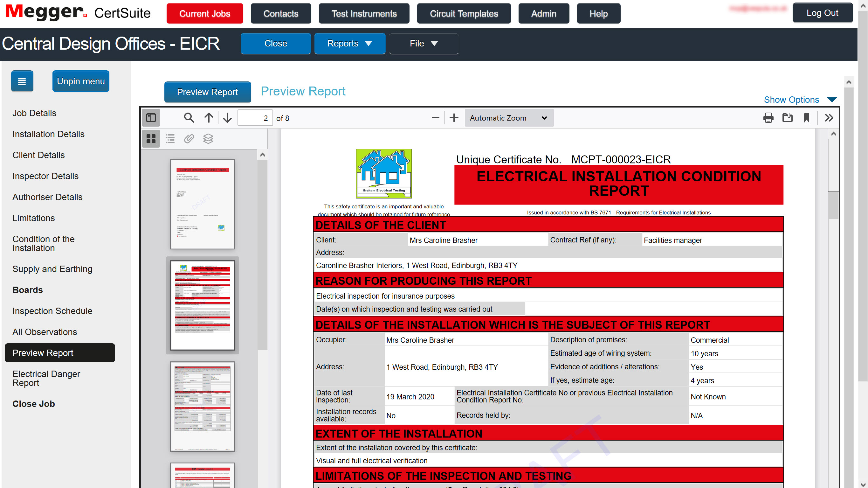Go to the previous page with up arrow
This screenshot has height=488, width=868.
[x=208, y=118]
